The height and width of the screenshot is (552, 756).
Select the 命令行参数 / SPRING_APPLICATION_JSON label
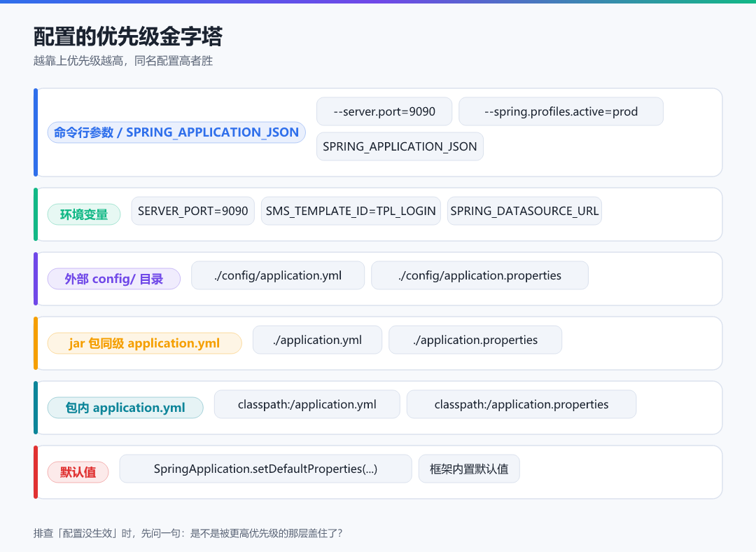point(176,132)
